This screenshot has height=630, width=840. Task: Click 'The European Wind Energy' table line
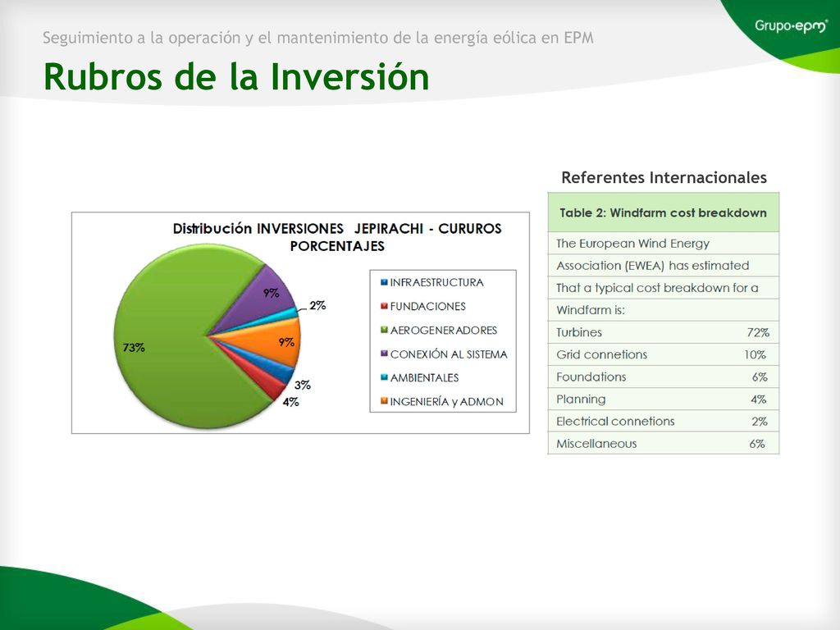632,244
